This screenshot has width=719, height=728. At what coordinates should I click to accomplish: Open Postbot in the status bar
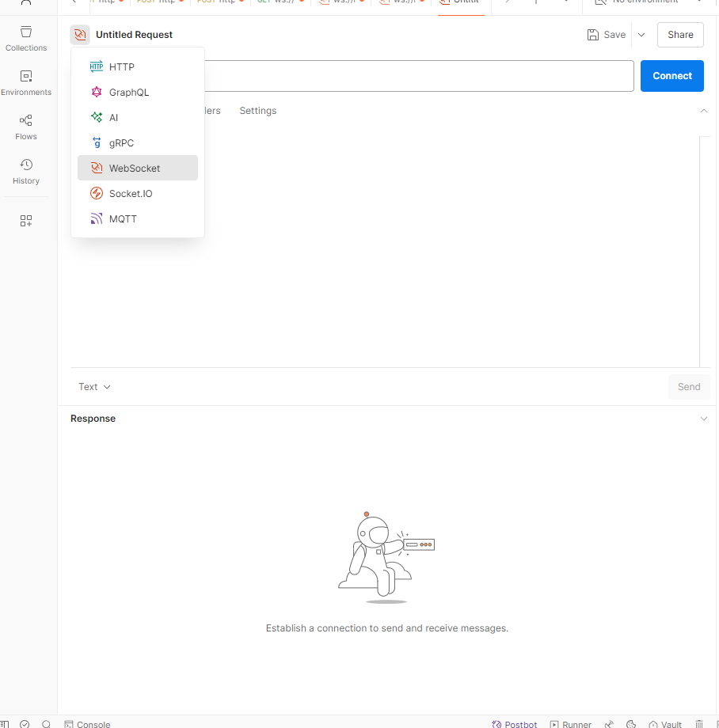pyautogui.click(x=514, y=724)
